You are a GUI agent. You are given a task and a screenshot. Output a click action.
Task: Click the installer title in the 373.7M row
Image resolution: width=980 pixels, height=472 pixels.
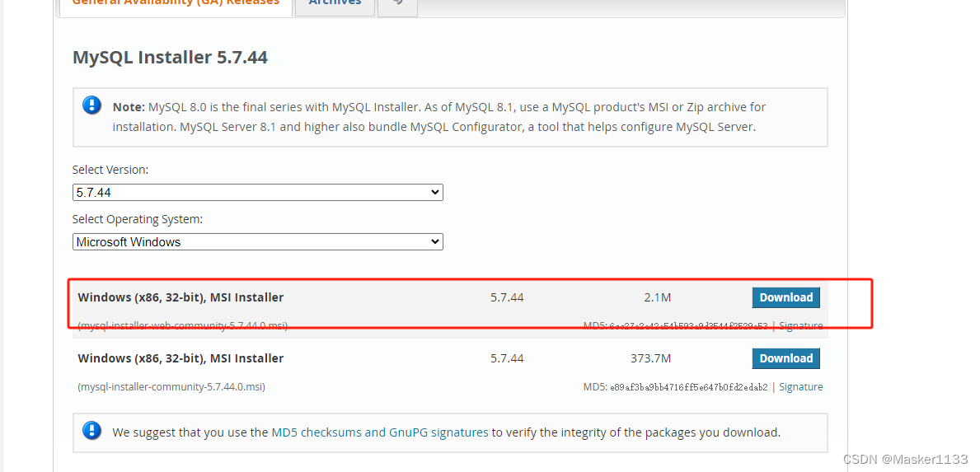point(181,358)
